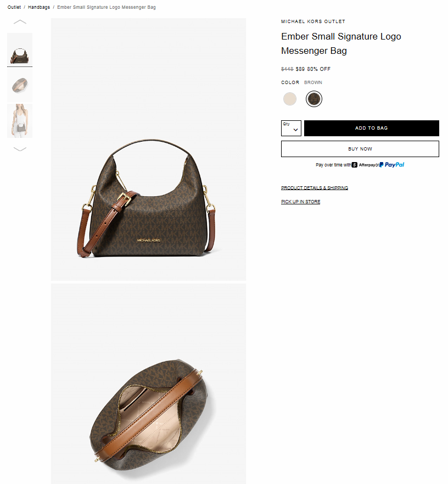448x484 pixels.
Task: Select the first bag front thumbnail
Action: click(x=20, y=49)
